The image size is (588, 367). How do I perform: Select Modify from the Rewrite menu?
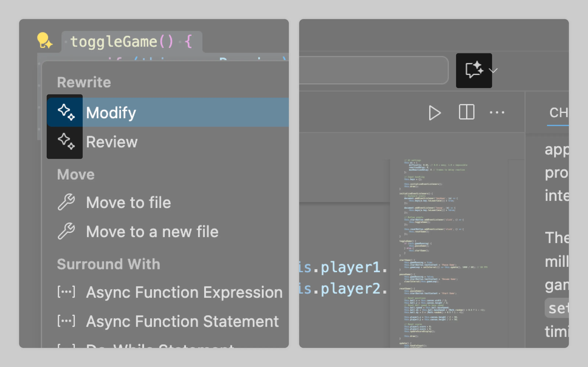(x=111, y=113)
